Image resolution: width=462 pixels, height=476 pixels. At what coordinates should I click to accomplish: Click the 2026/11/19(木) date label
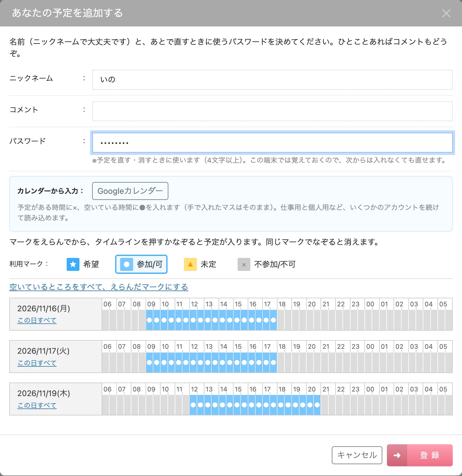[44, 393]
